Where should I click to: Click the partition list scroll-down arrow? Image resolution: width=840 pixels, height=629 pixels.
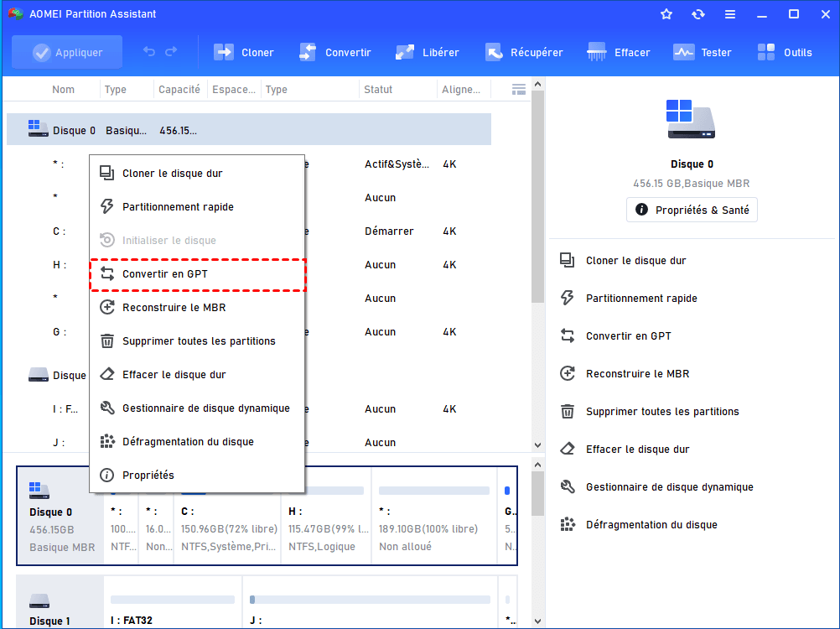click(x=537, y=445)
